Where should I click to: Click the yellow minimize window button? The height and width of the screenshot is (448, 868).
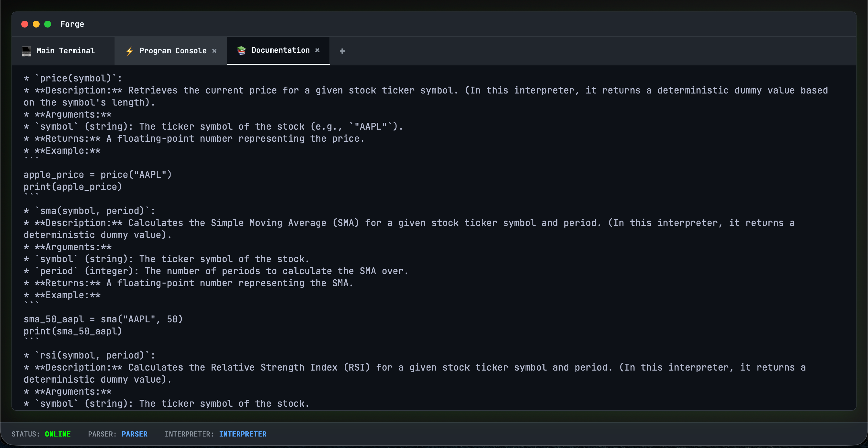click(36, 24)
